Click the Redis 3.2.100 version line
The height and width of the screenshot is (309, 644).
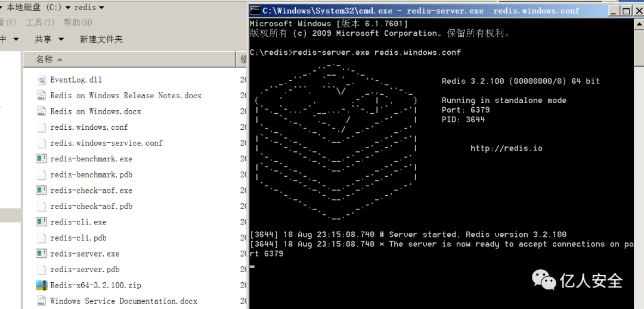(521, 81)
